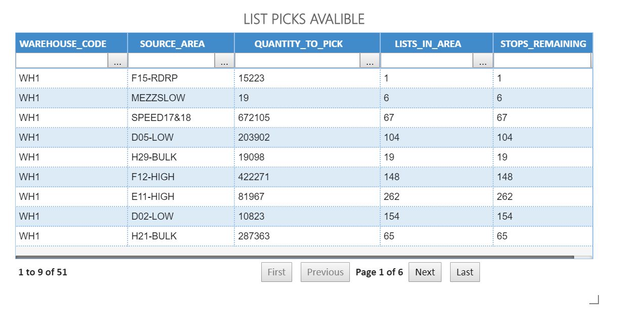Image resolution: width=644 pixels, height=329 pixels.
Task: Go to the Next page
Action: 425,272
